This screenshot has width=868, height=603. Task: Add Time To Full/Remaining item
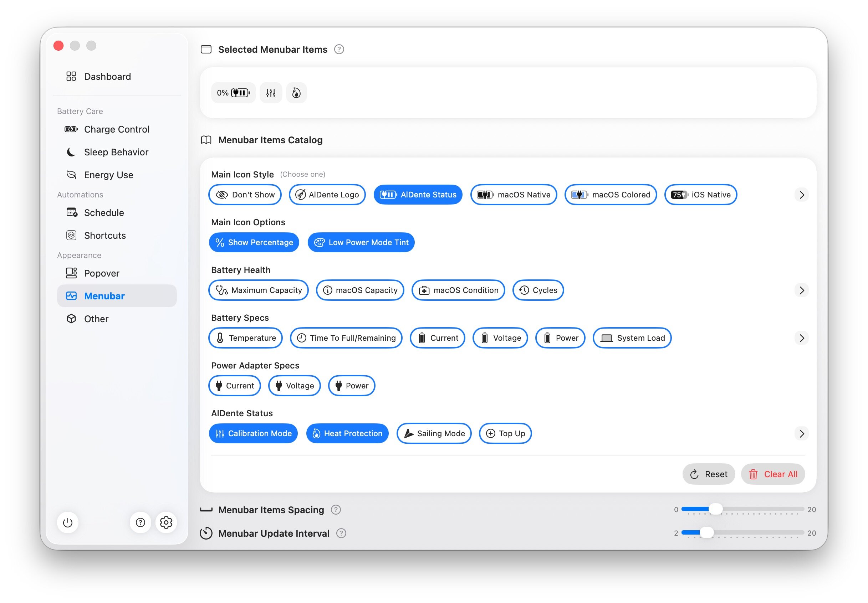(346, 338)
